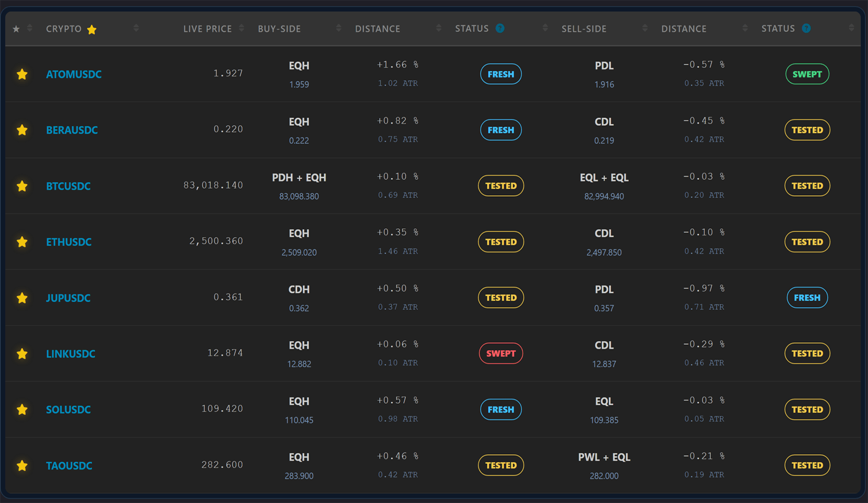Sort by the sell-side Distance column header
Viewport: 868px width, 503px height.
click(684, 29)
